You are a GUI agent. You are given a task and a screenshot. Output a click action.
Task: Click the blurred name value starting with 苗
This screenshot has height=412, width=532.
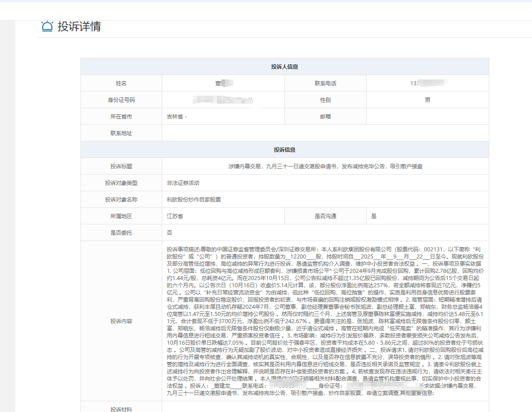tap(224, 83)
